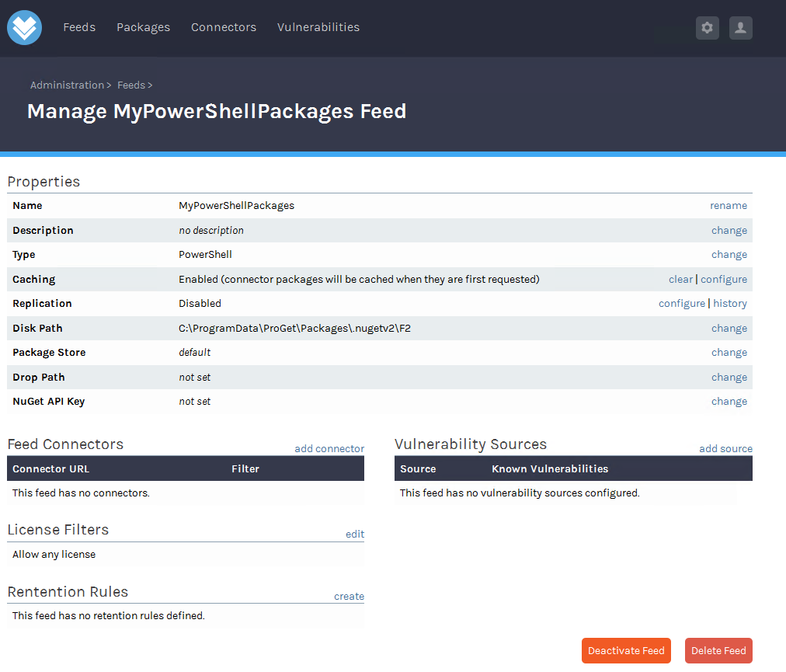Click the Connector URL column header
786x672 pixels.
click(x=50, y=469)
